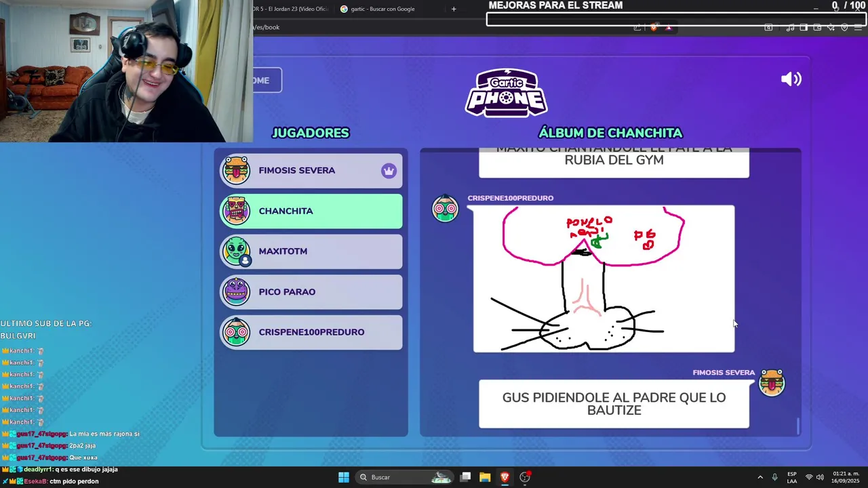Click PICO PARAO's purple avatar icon
This screenshot has height=488, width=868.
pos(236,291)
